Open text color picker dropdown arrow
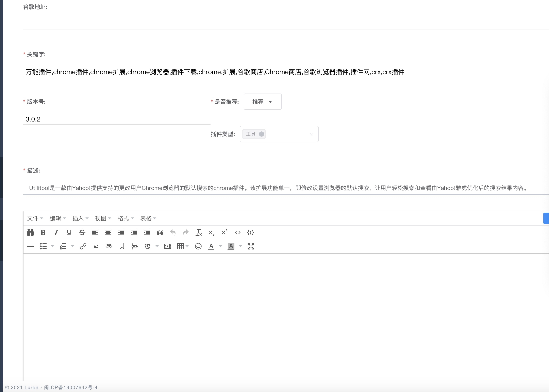 221,246
